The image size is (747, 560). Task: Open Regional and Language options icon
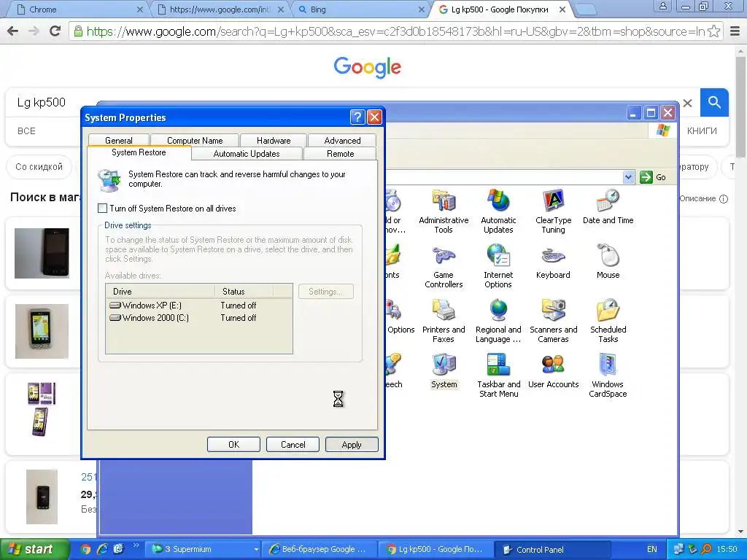point(498,321)
